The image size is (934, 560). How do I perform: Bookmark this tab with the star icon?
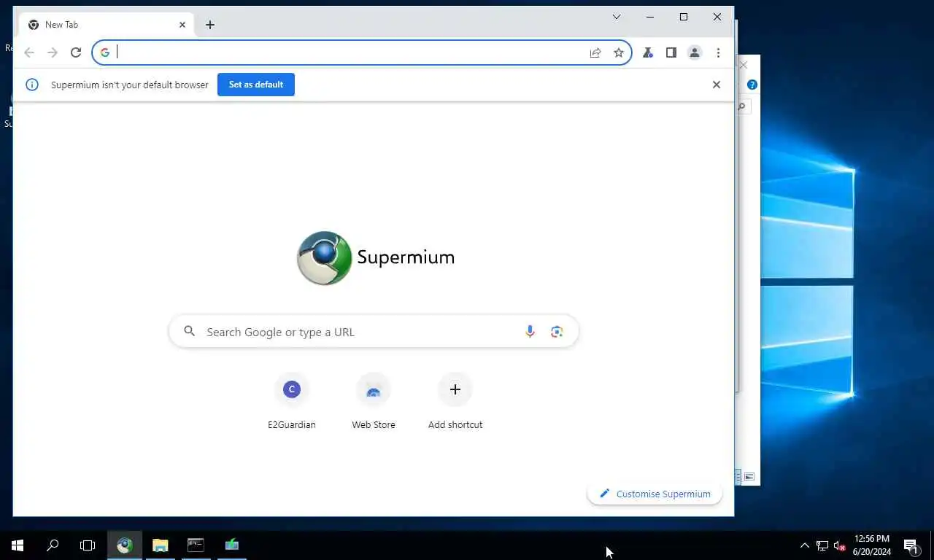(x=619, y=52)
